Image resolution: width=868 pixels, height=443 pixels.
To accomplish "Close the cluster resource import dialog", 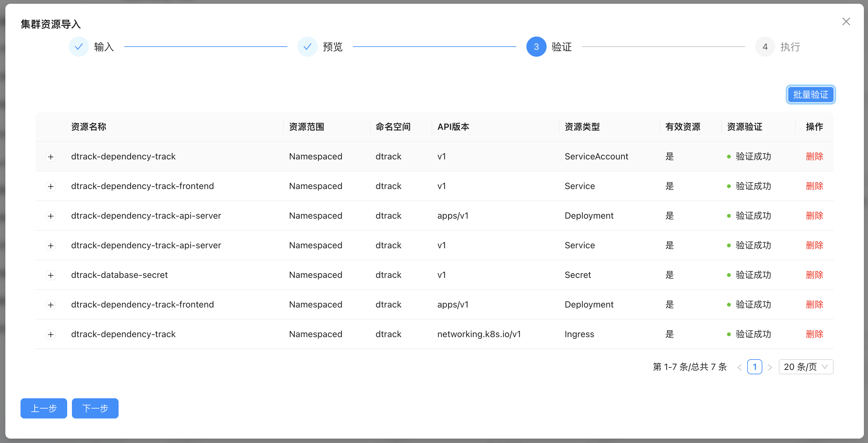I will [x=846, y=21].
